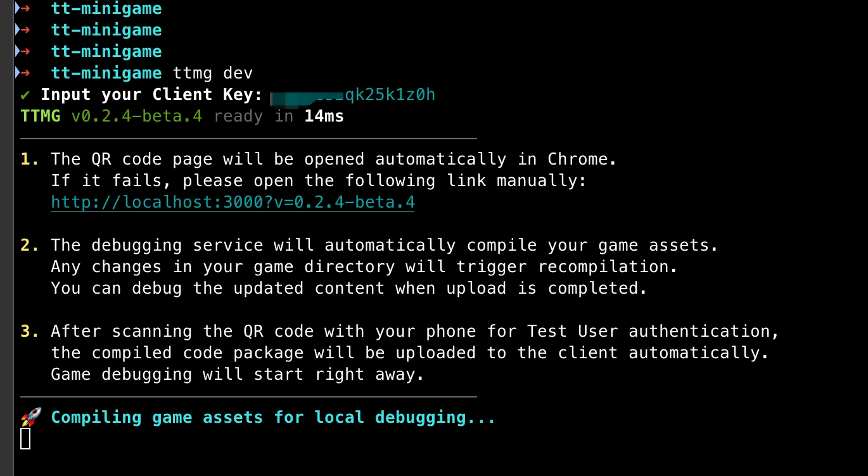868x476 pixels.
Task: Click the v0.2.4-beta.4 version next to TTMG
Action: (x=136, y=116)
